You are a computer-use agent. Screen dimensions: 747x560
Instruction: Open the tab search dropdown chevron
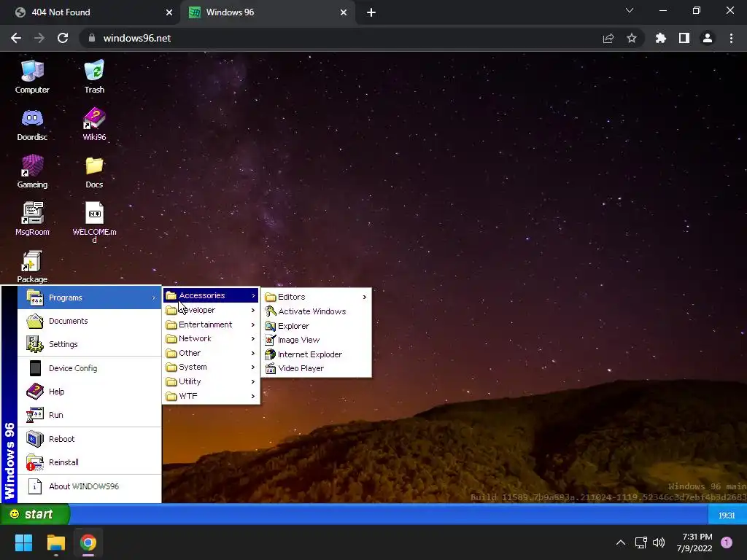click(630, 10)
